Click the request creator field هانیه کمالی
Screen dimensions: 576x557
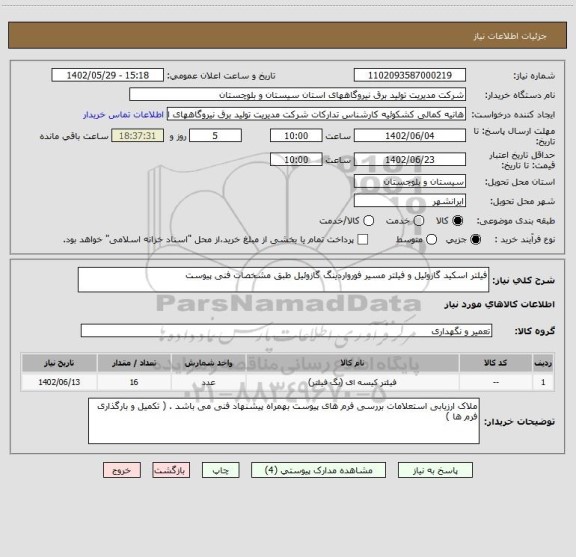pyautogui.click(x=316, y=114)
